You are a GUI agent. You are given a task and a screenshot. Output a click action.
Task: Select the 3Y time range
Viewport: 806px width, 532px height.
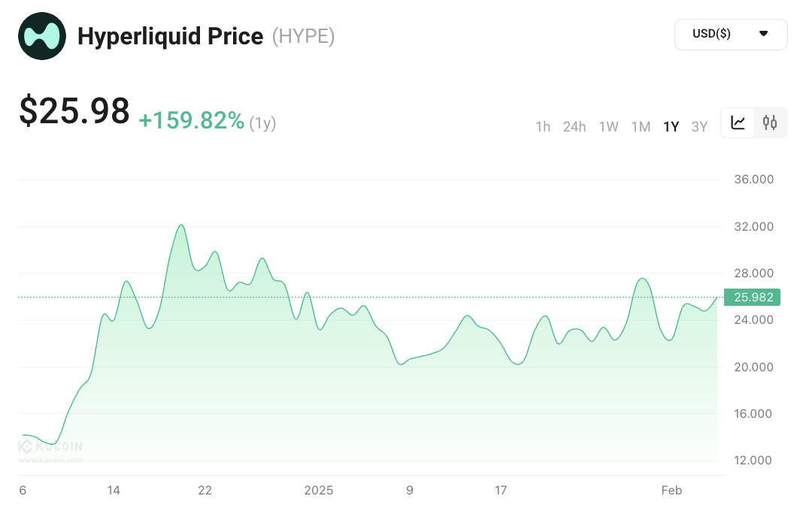point(699,126)
